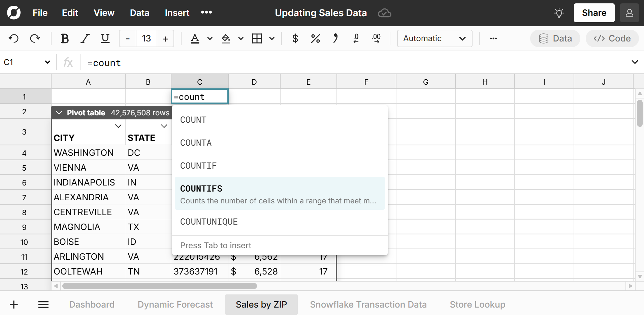This screenshot has width=644, height=315.
Task: Increase decimal places
Action: [377, 38]
